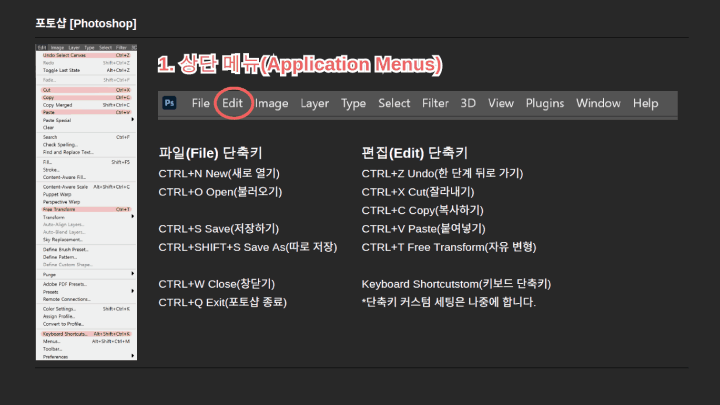Choose Fill... (Shift+F5) menu entry
The width and height of the screenshot is (720, 405).
pos(86,162)
